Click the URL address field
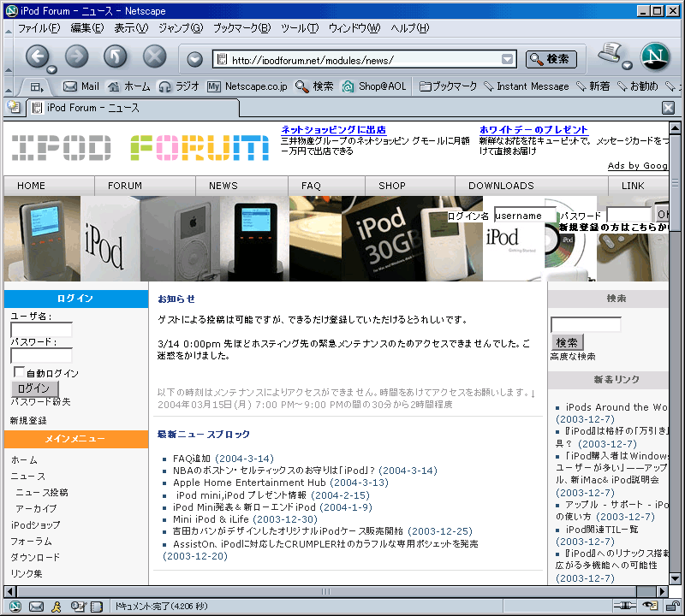The image size is (685, 616). pyautogui.click(x=365, y=59)
